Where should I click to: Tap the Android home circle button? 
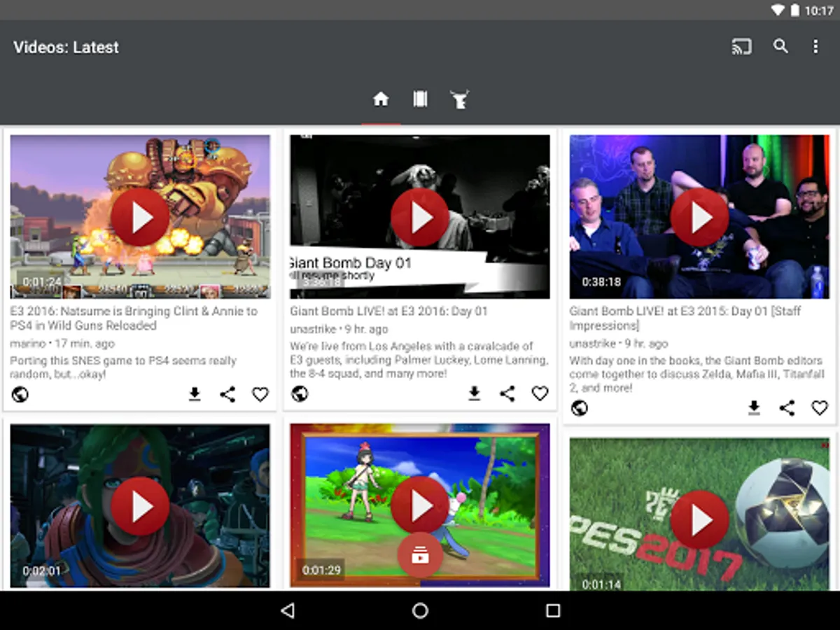(420, 610)
